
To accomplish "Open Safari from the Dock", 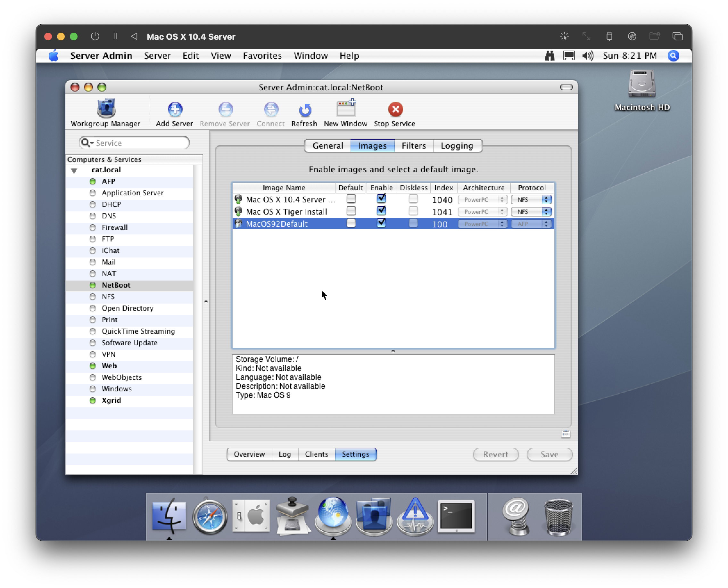I will pyautogui.click(x=210, y=517).
